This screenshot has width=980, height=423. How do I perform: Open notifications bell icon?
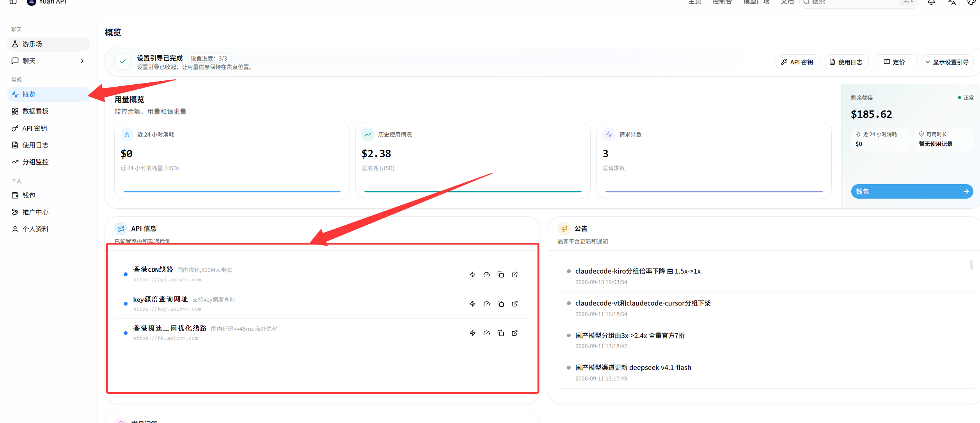click(x=931, y=2)
